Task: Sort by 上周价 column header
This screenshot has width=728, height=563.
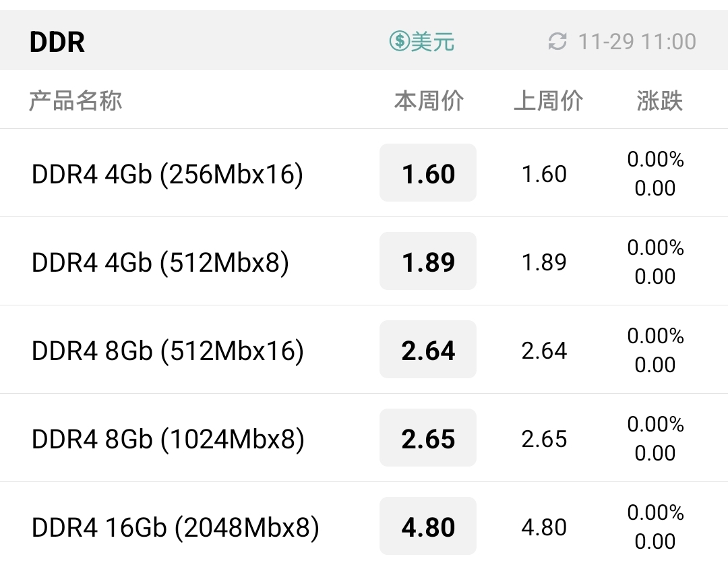Action: pyautogui.click(x=548, y=101)
